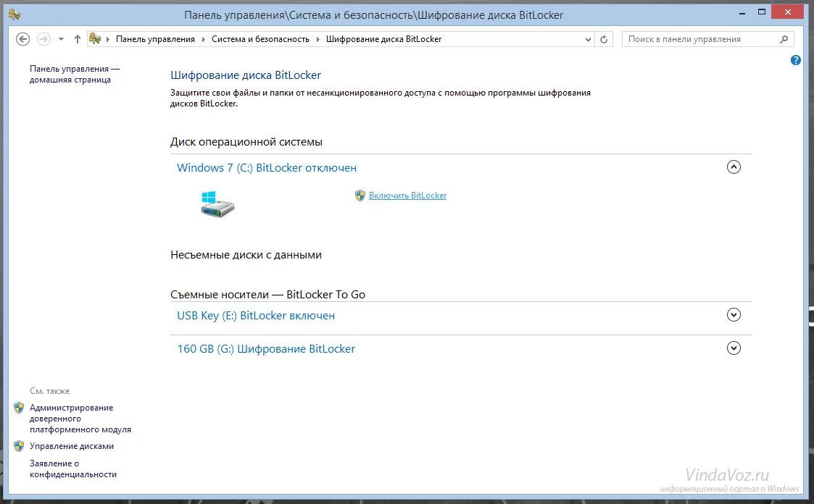The width and height of the screenshot is (814, 504).
Task: Click the Control Panel icon in address bar
Action: pos(94,38)
